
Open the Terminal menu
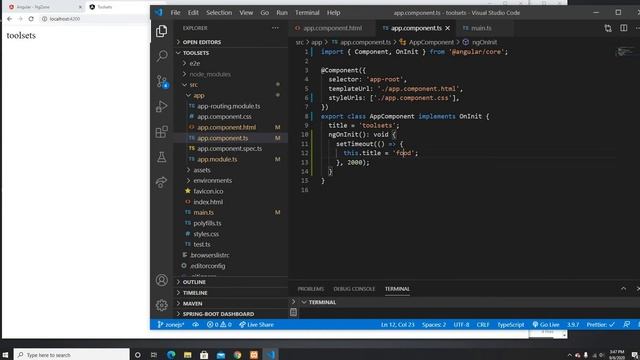(x=307, y=13)
